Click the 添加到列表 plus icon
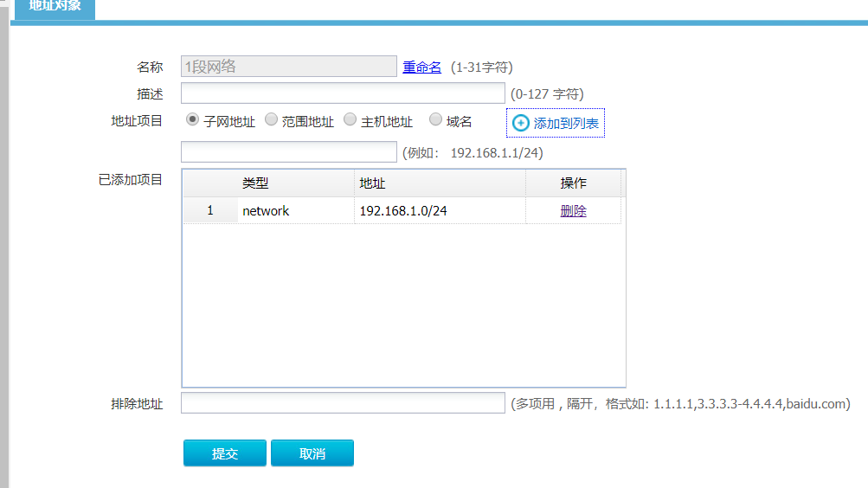 click(520, 123)
